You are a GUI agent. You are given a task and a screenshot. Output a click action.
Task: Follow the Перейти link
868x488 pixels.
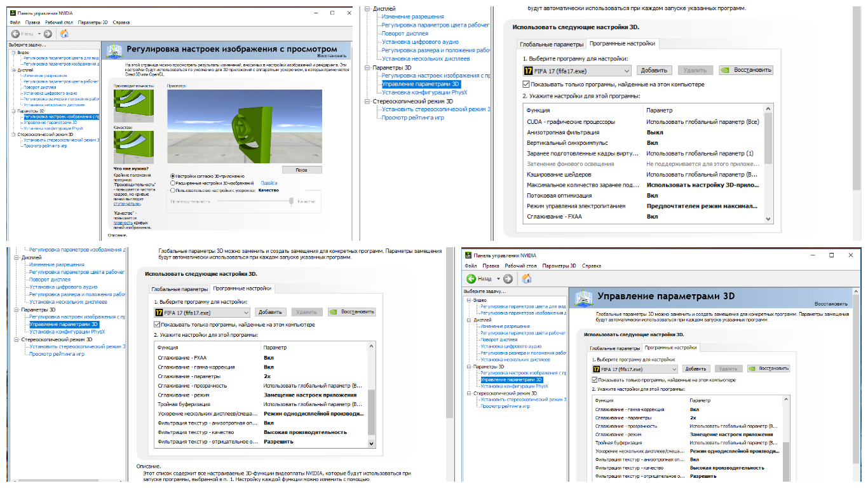pyautogui.click(x=269, y=183)
